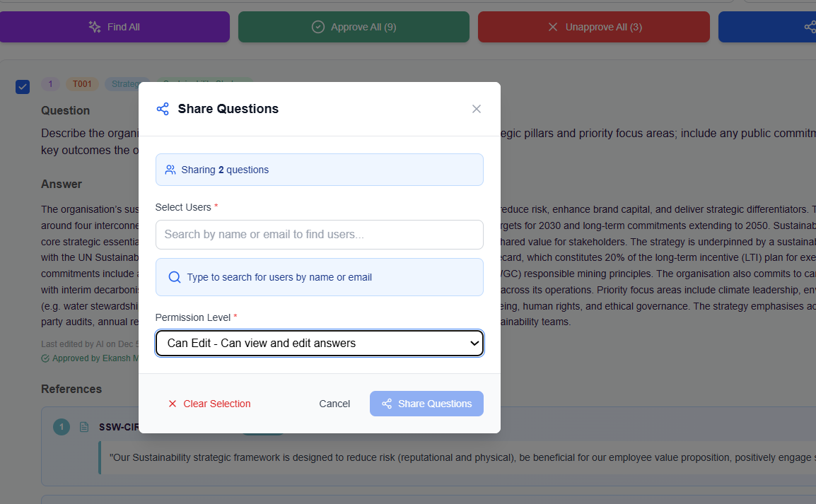Click the X icon on Unapprove All

553,27
